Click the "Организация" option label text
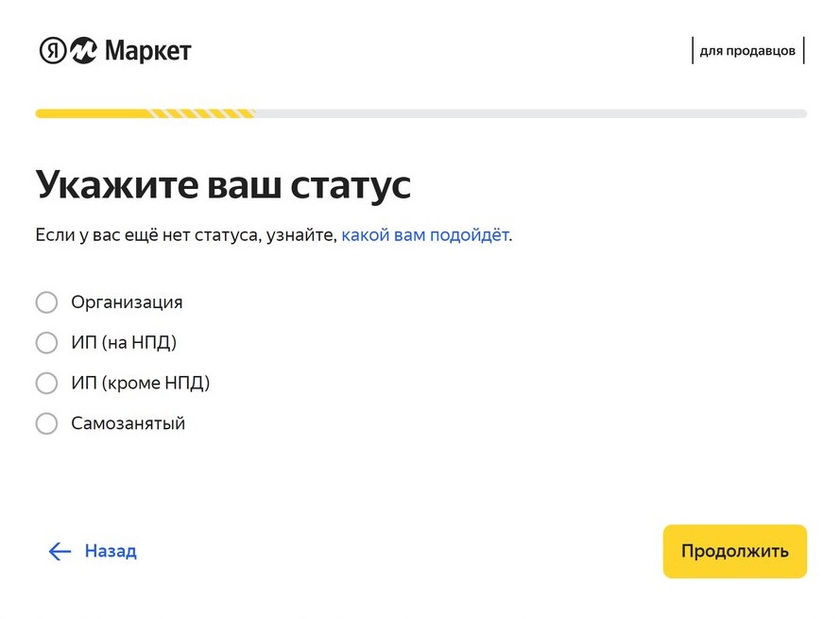This screenshot has width=840, height=619. click(127, 302)
